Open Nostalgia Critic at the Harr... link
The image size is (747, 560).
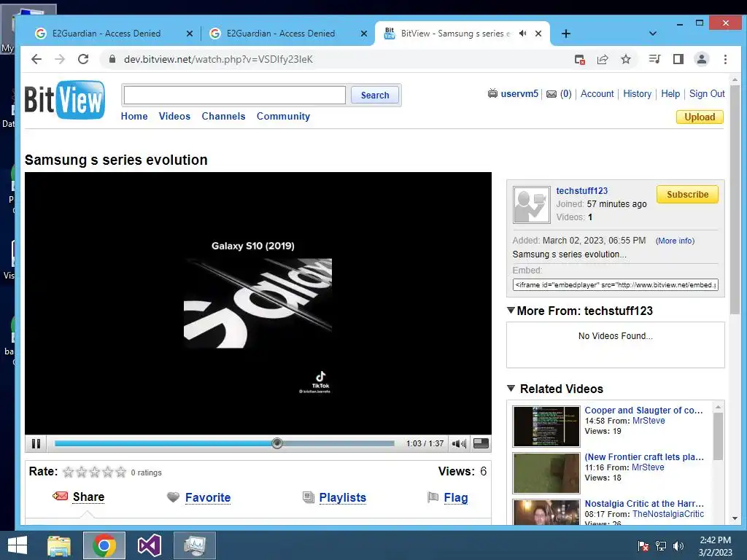(x=644, y=503)
